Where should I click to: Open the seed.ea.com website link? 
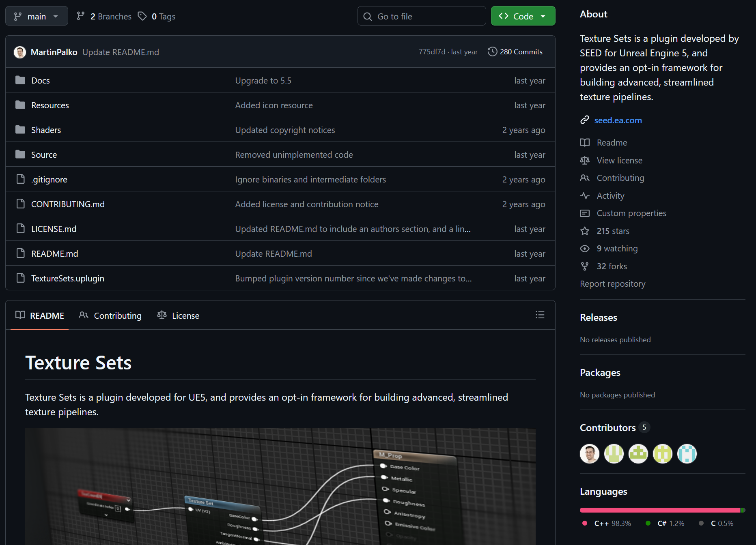[618, 120]
